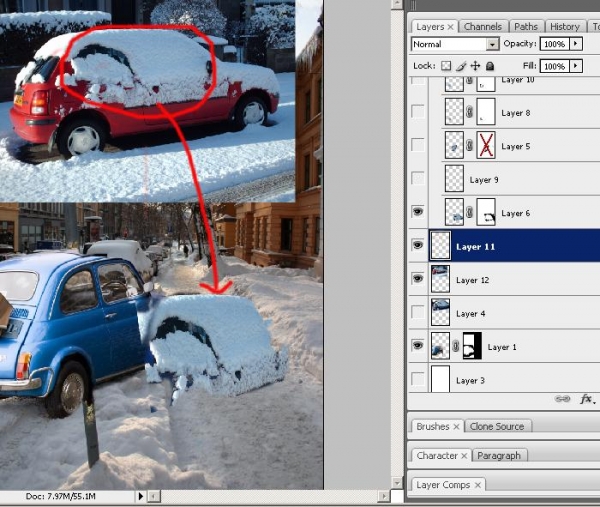Select the mask thumbnail of Layer 6
The height and width of the screenshot is (507, 600).
pyautogui.click(x=486, y=212)
